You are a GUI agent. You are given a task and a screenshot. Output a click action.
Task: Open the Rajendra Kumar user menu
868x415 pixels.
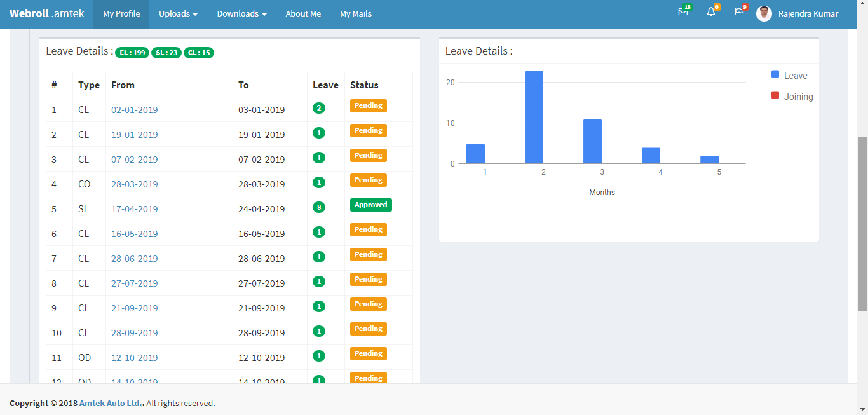pyautogui.click(x=808, y=14)
